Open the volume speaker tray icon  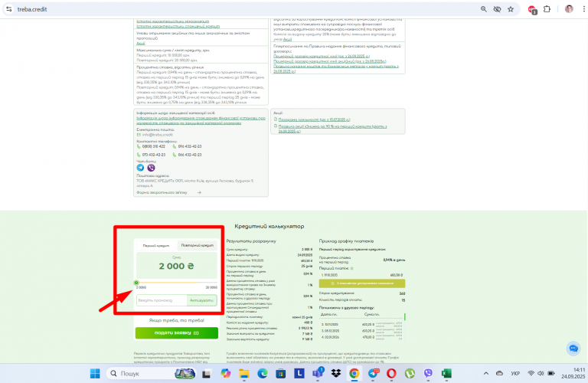[x=541, y=373]
